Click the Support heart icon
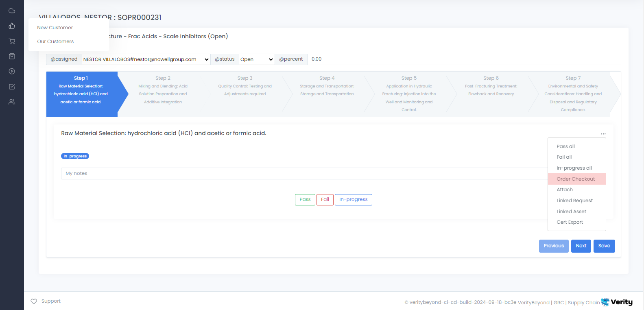This screenshot has width=644, height=310. [34, 301]
